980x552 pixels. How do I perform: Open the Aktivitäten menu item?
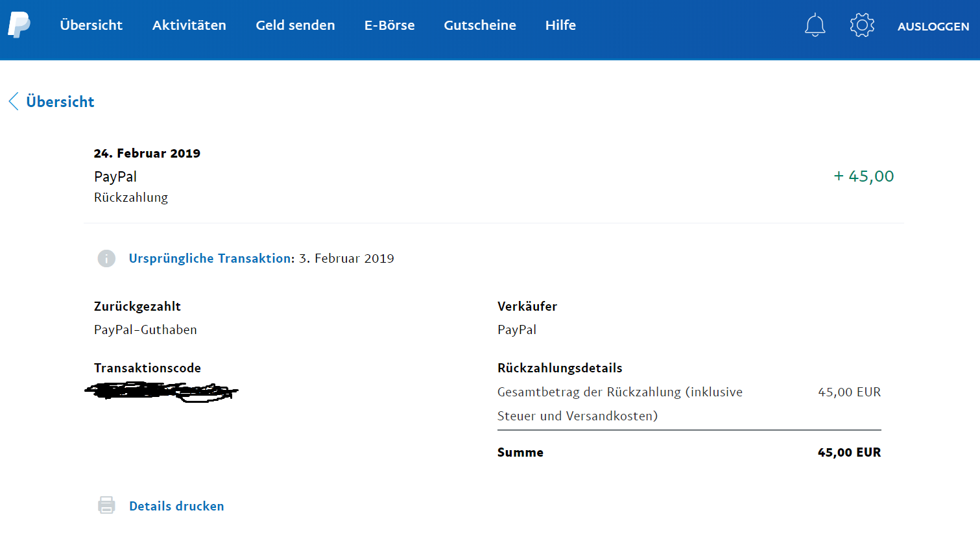189,25
